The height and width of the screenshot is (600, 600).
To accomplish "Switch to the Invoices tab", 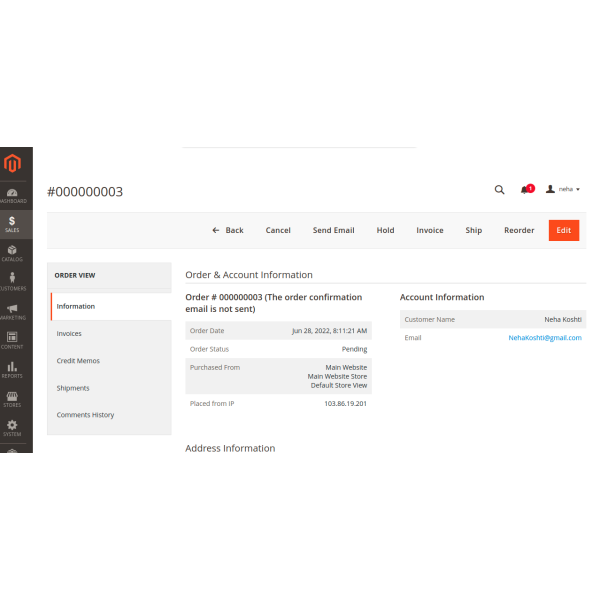I will (70, 334).
